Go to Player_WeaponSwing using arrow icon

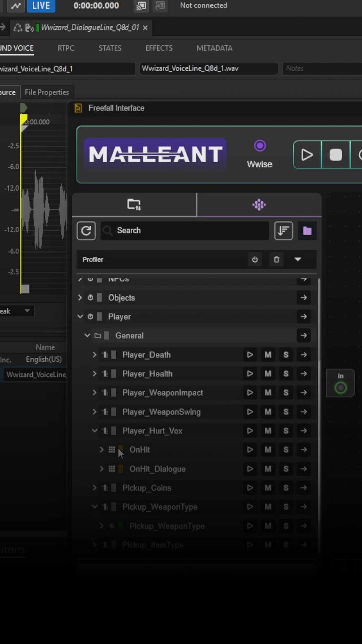pos(304,412)
